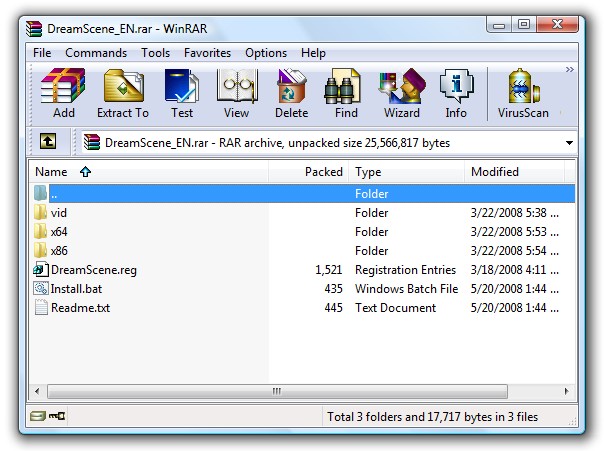Click the DreamScene.reg file icon
Viewport: 604px width, 451px height.
tap(41, 269)
